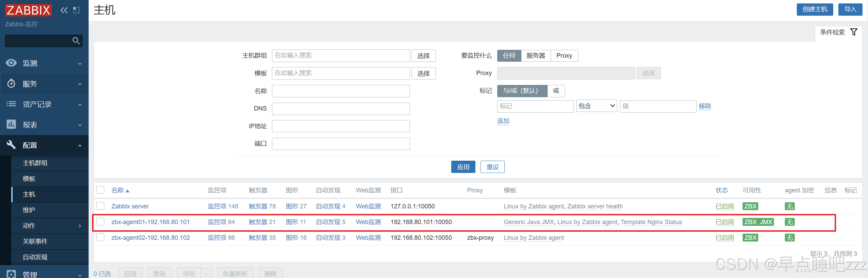This screenshot has height=278, width=868.
Task: Click 已启用 status for zbx-agent02
Action: pyautogui.click(x=725, y=238)
